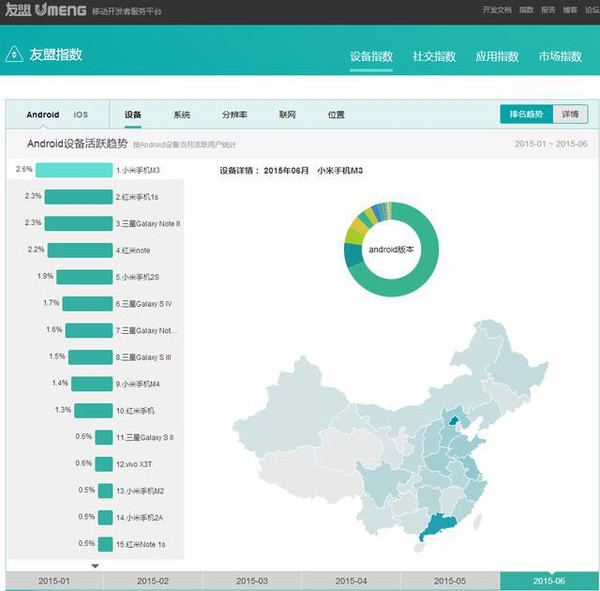This screenshot has height=591, width=600.
Task: Open the 应用指数 tab
Action: click(x=497, y=56)
